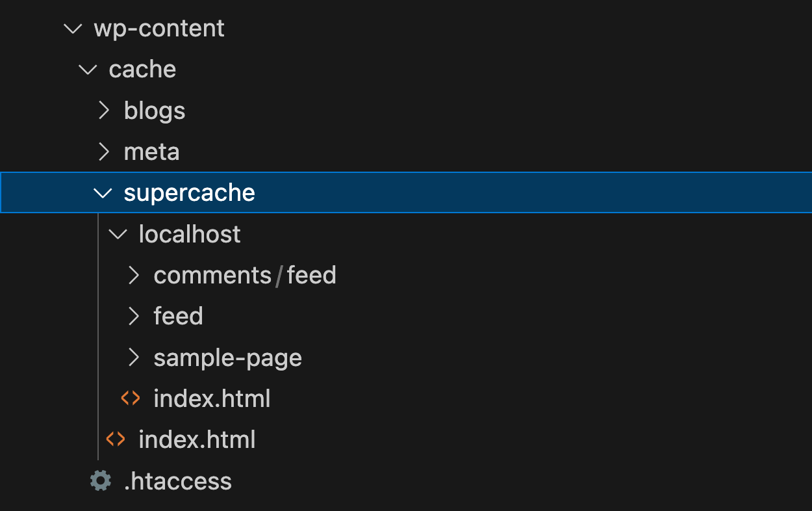
Task: Expand the sample-page folder chevron
Action: (133, 357)
